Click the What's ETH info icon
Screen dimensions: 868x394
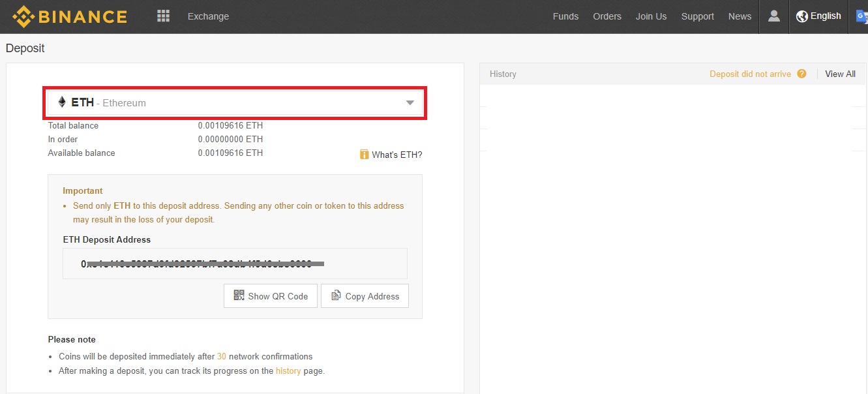tap(365, 155)
